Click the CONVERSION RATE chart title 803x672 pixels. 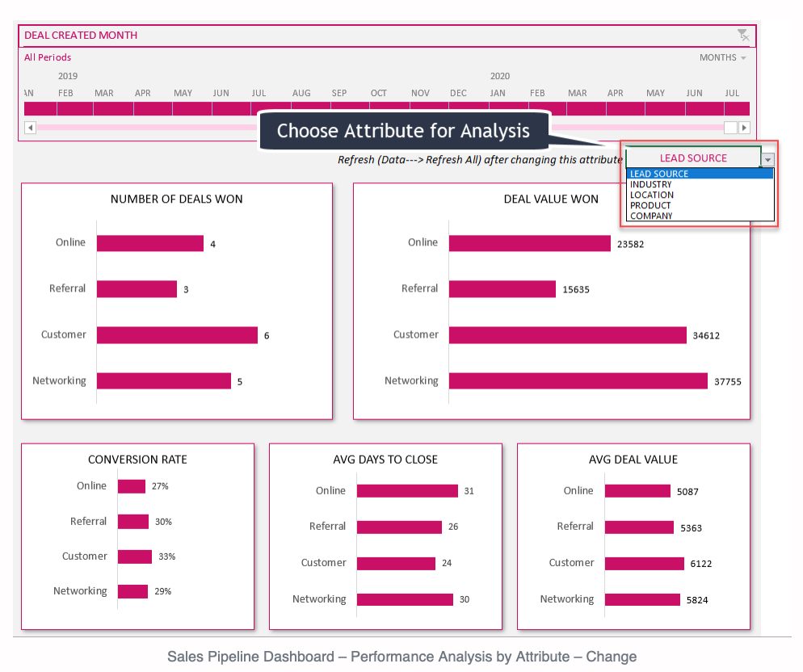point(138,460)
